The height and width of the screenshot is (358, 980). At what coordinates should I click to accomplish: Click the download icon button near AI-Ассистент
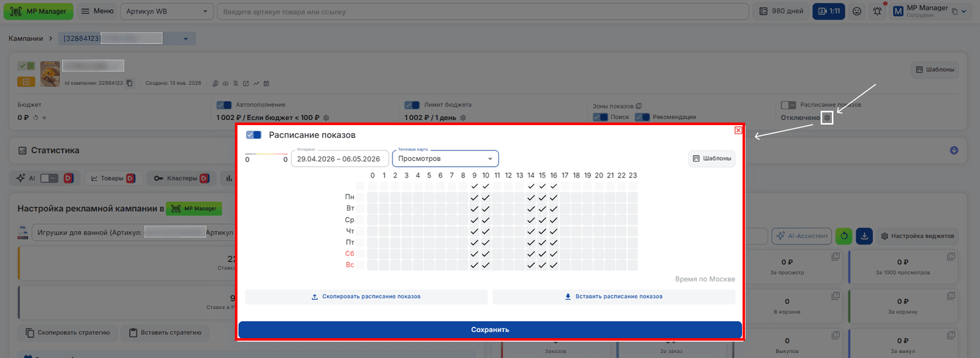865,236
